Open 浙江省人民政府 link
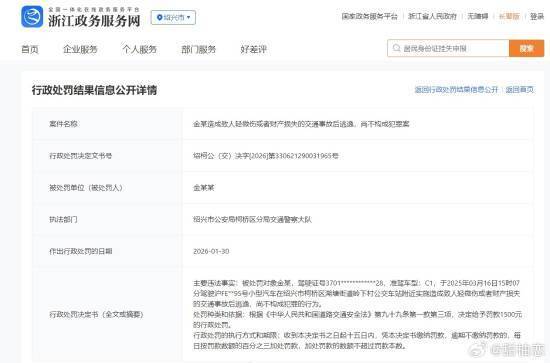Screen dimensions: 550x363 pyautogui.click(x=432, y=16)
